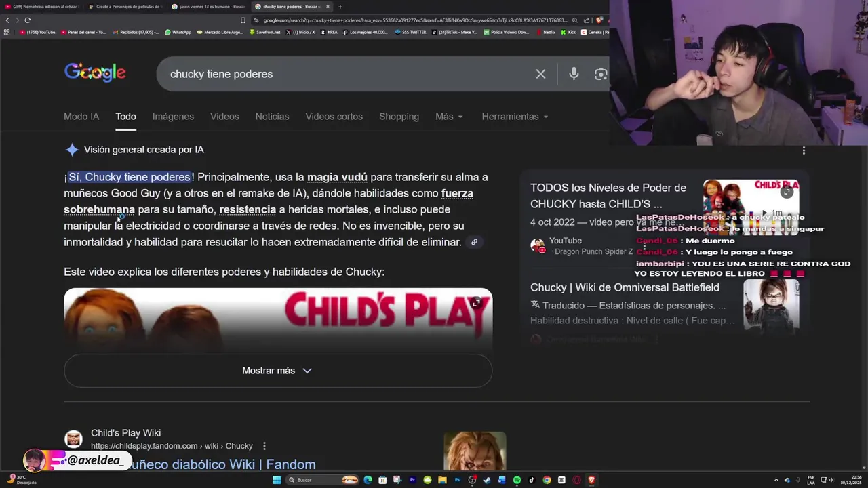Open the Mercado Libre bookmark
Viewport: 868px width, 488px height.
(220, 32)
